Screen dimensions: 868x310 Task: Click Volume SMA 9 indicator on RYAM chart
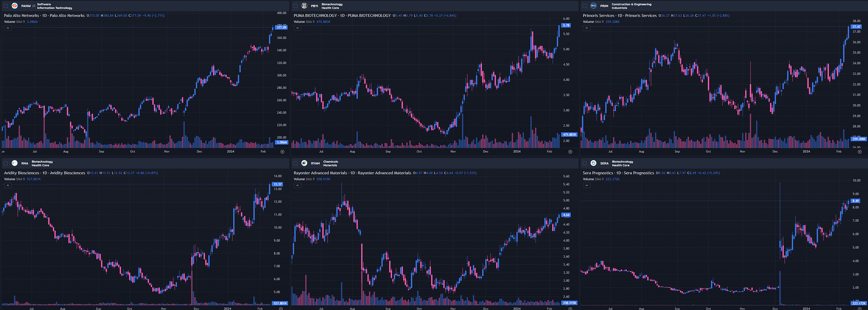click(x=312, y=179)
